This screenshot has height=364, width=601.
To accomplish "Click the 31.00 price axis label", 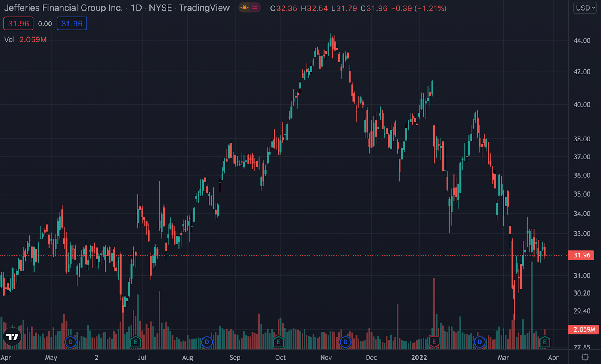I will (582, 275).
